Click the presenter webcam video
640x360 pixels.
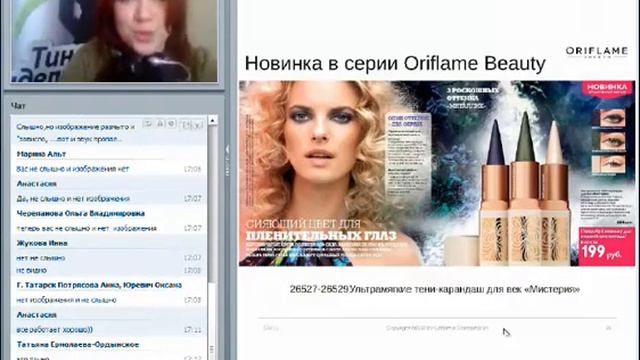(114, 41)
